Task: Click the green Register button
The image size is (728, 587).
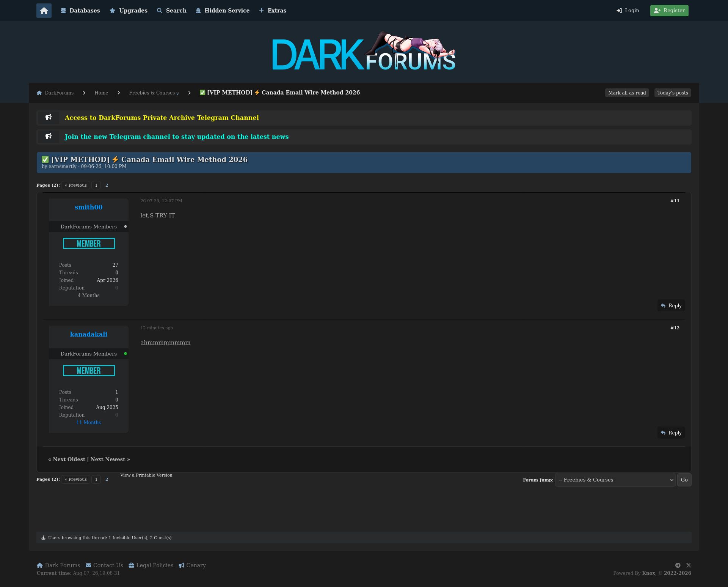Action: 669,11
